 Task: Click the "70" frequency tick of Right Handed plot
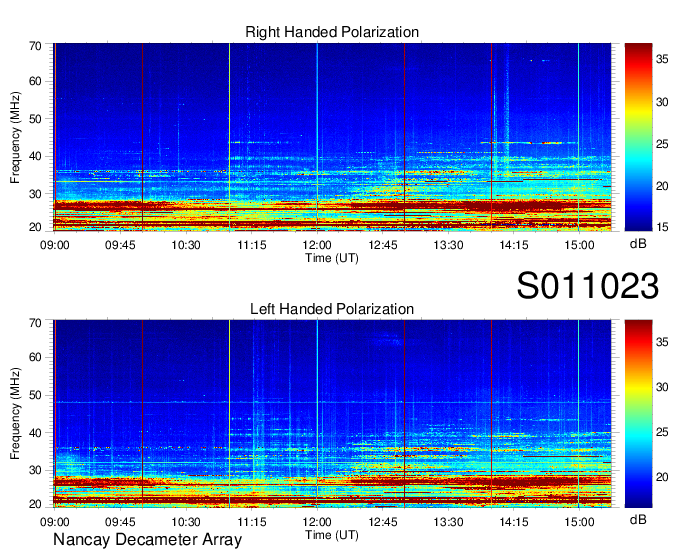(x=35, y=46)
